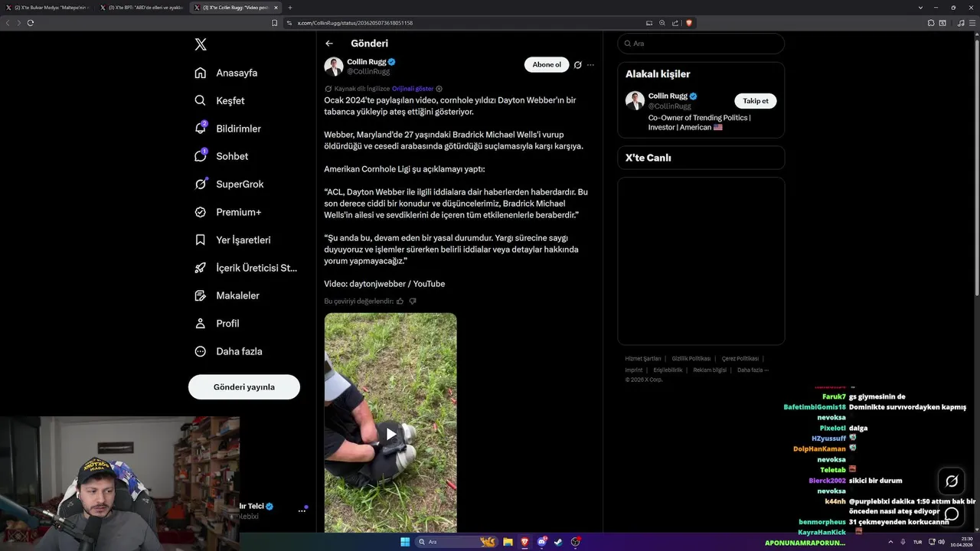Open Brave Shields icon
980x551 pixels.
point(689,23)
